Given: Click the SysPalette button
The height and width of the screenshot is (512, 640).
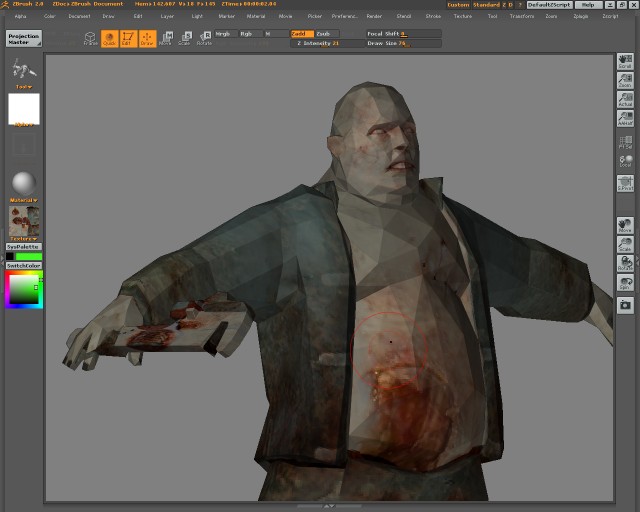Looking at the screenshot, I should point(24,247).
